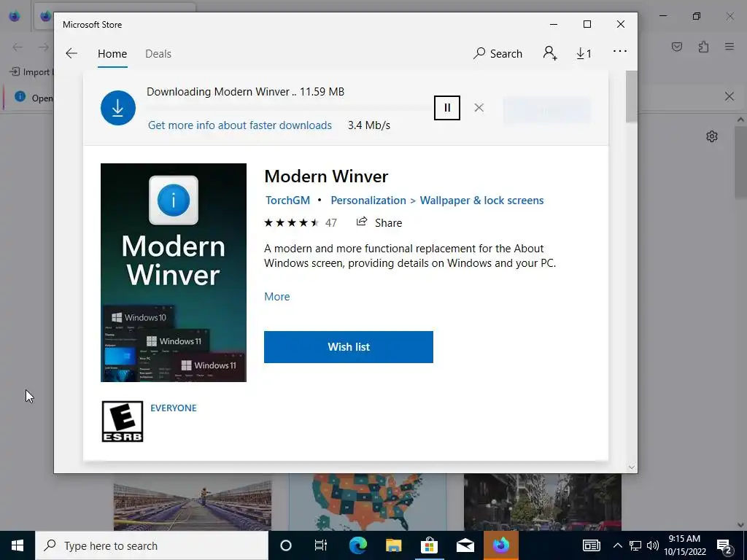Open the Windows Start menu
747x560 pixels.
(x=18, y=545)
